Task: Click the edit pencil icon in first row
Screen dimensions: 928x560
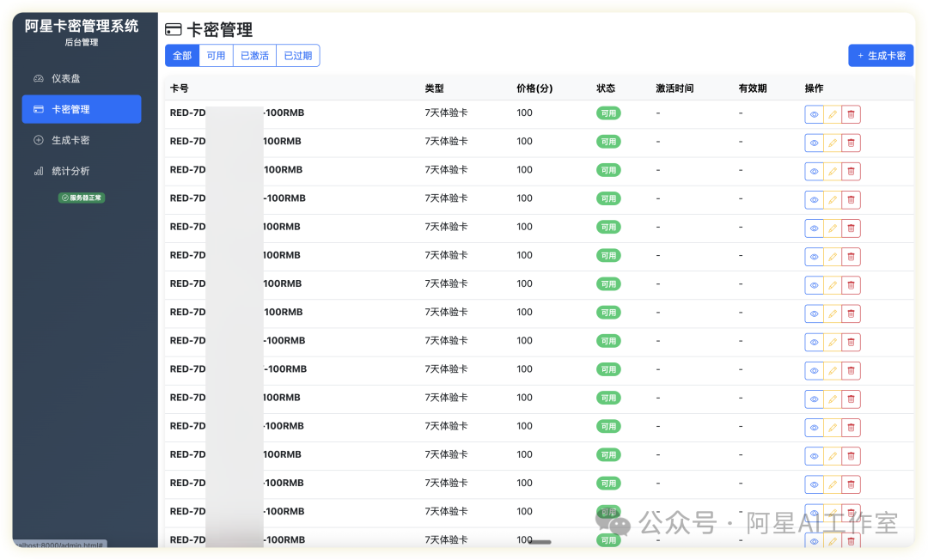Action: (x=832, y=115)
